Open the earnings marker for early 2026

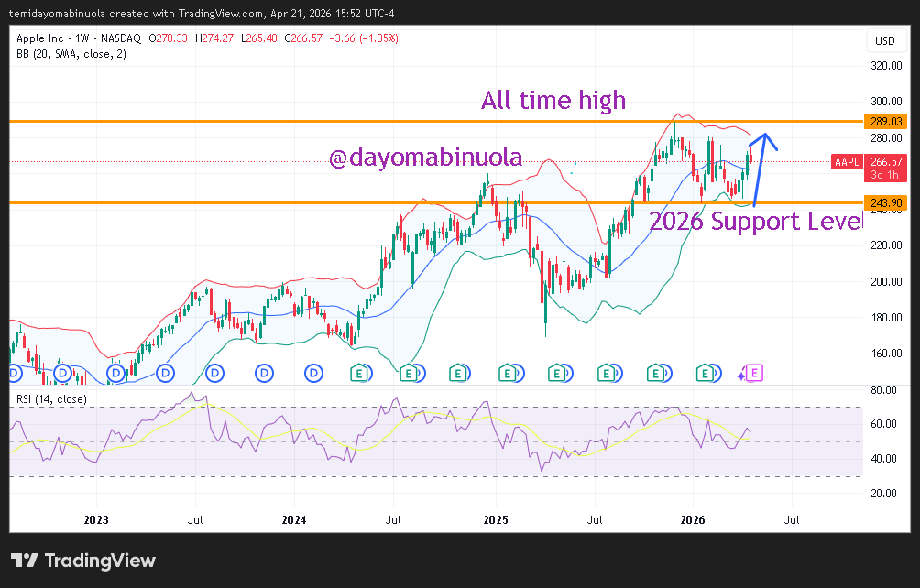[x=706, y=373]
